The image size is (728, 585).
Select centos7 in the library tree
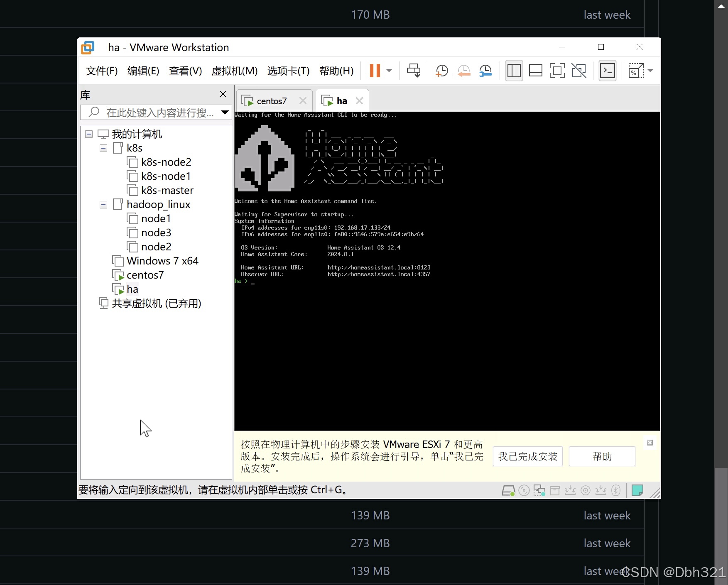pyautogui.click(x=145, y=275)
